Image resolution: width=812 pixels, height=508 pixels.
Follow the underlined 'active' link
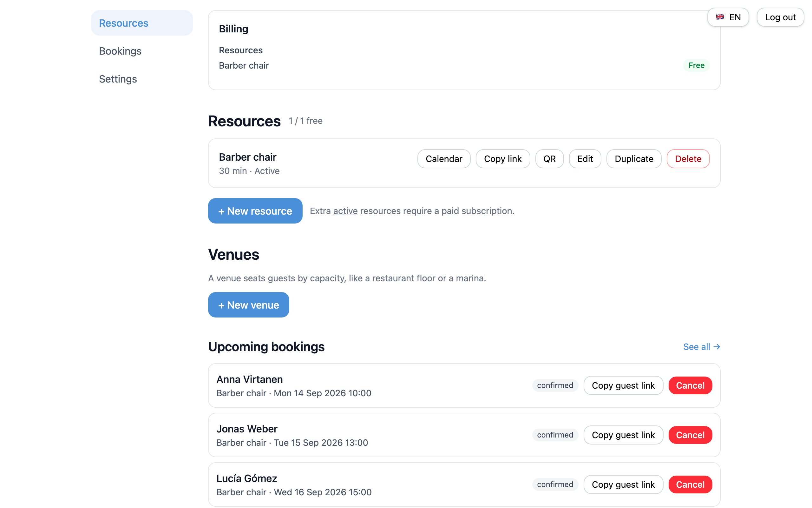tap(345, 211)
